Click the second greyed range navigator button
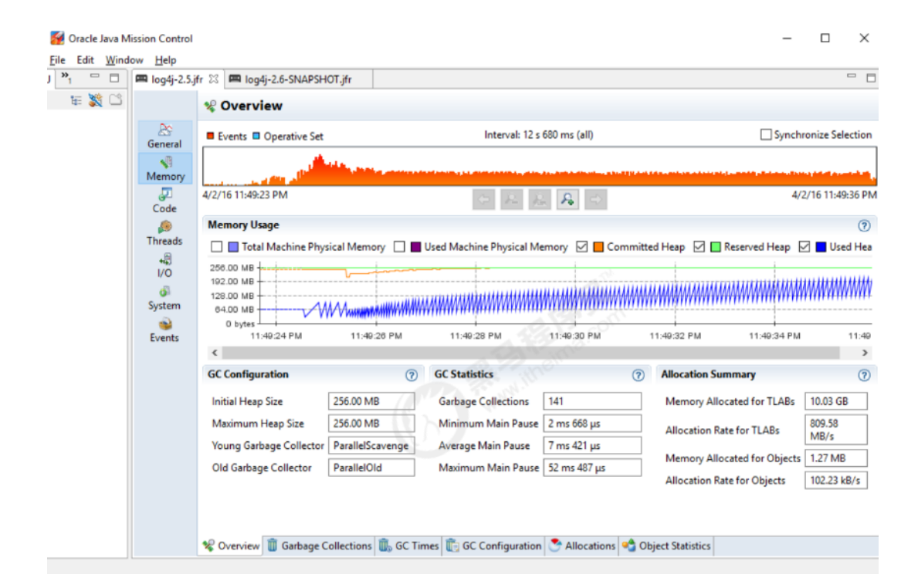 (x=511, y=199)
